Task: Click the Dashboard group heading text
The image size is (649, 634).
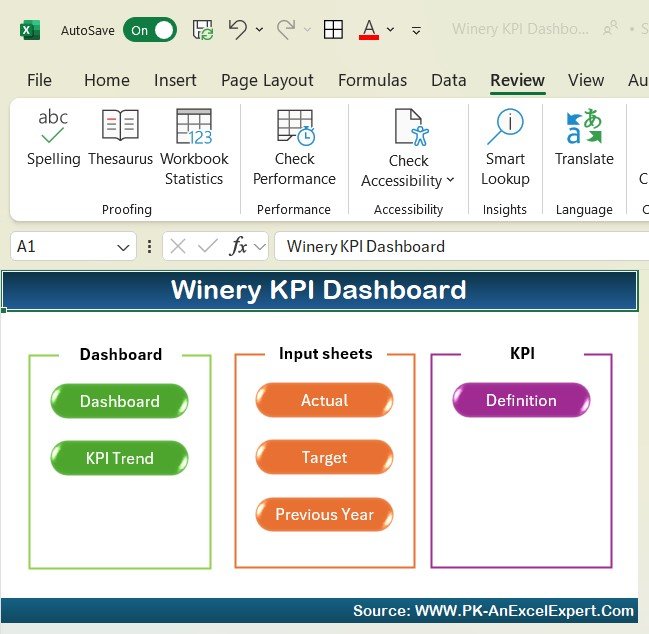Action: coord(121,355)
